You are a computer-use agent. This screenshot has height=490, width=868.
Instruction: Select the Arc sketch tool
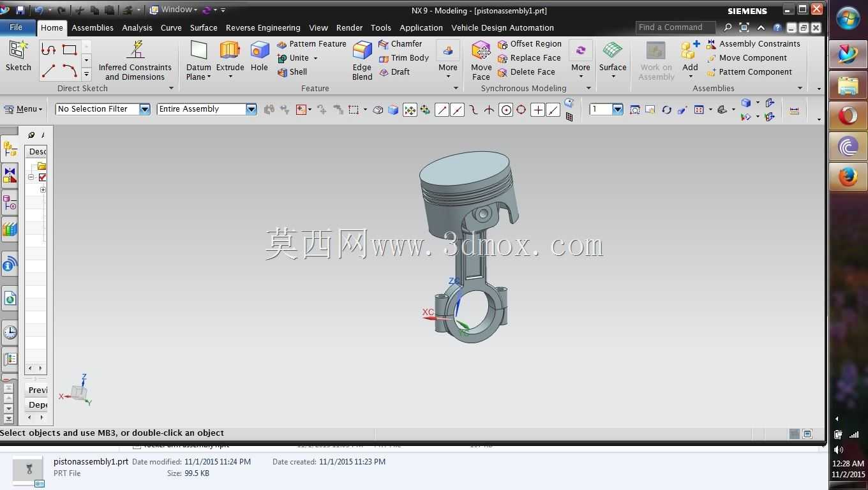tap(70, 71)
